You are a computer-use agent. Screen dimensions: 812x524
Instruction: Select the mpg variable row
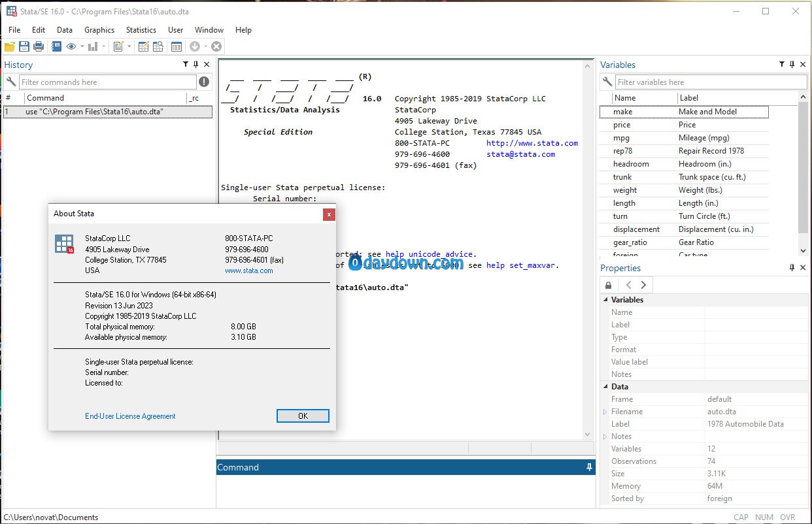click(684, 138)
